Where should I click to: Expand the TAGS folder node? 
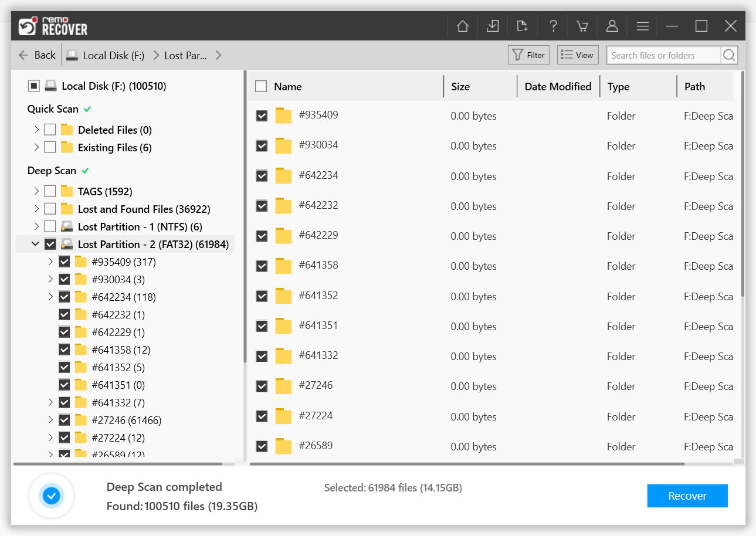pos(36,191)
